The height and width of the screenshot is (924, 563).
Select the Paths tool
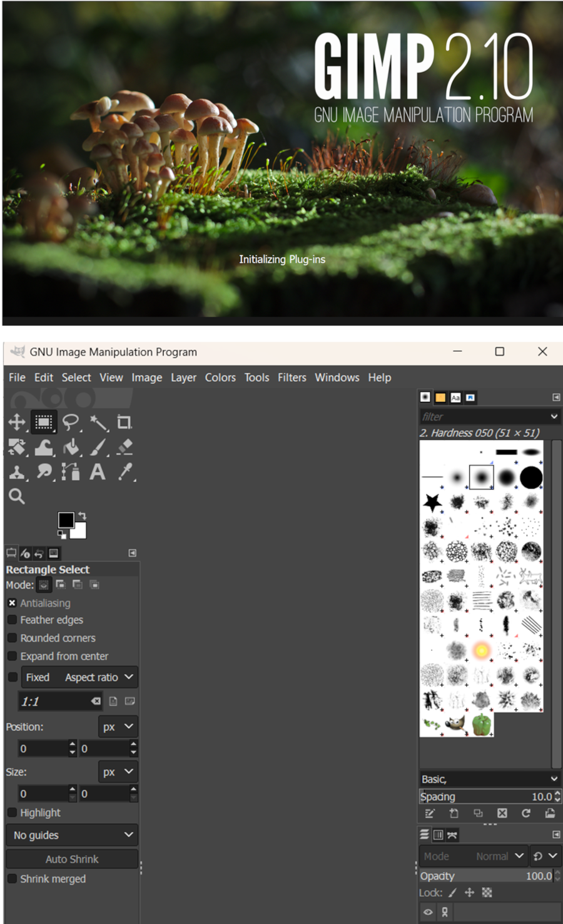pyautogui.click(x=71, y=471)
